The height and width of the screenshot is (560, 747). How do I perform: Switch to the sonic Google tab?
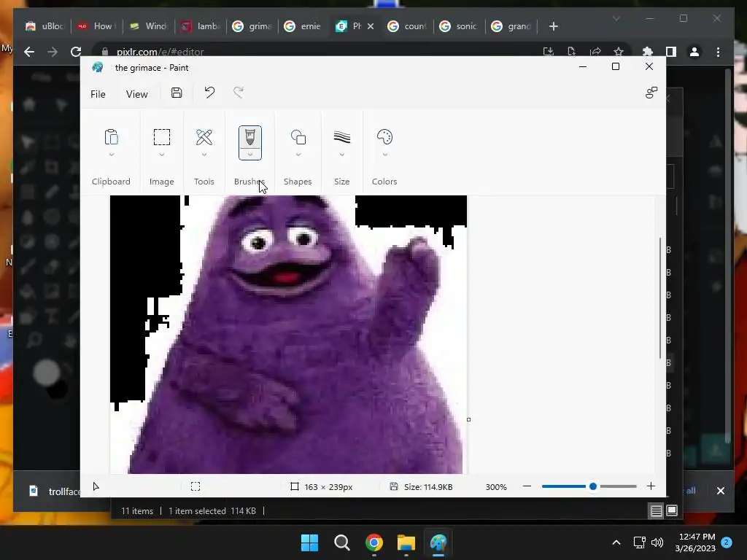coord(460,26)
